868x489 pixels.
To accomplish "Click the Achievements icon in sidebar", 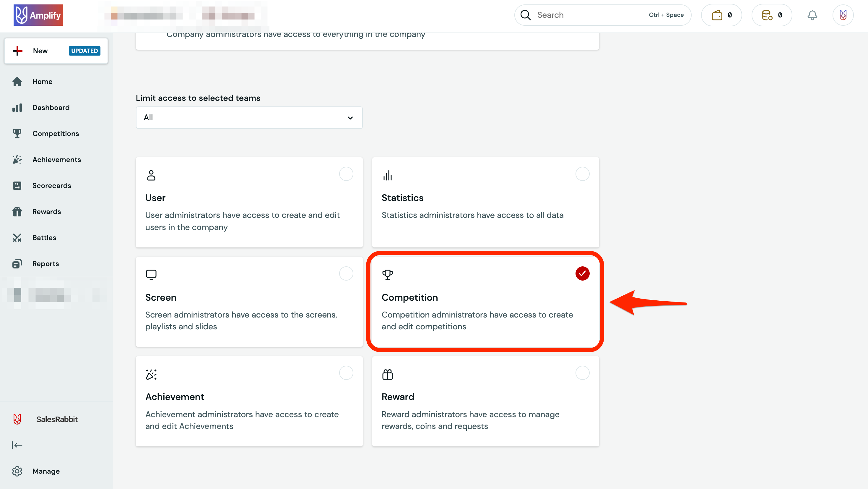I will (x=17, y=159).
